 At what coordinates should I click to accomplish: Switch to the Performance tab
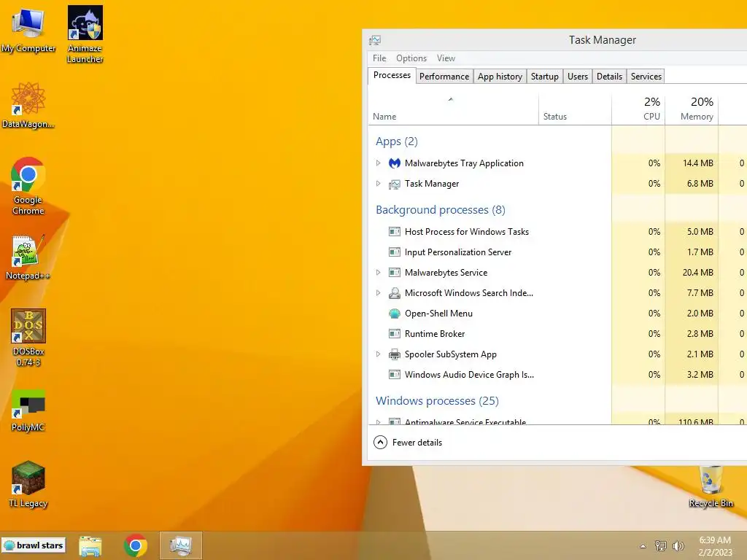(444, 76)
